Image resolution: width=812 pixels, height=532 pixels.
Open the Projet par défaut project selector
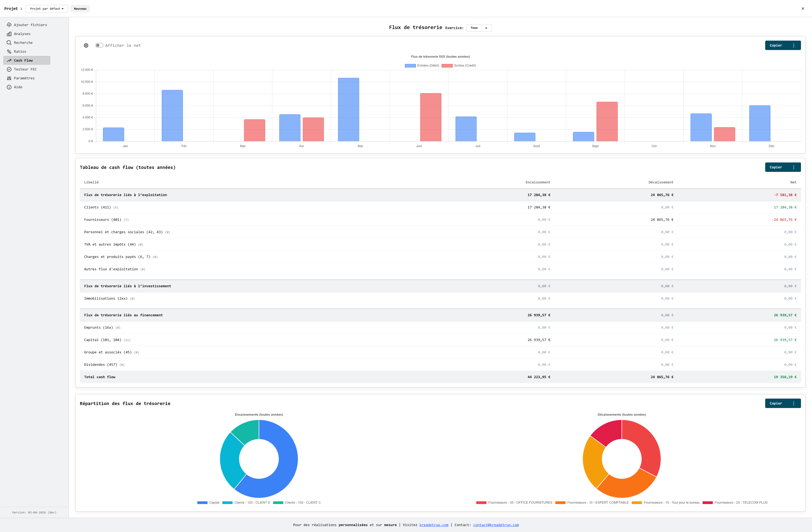click(x=47, y=8)
